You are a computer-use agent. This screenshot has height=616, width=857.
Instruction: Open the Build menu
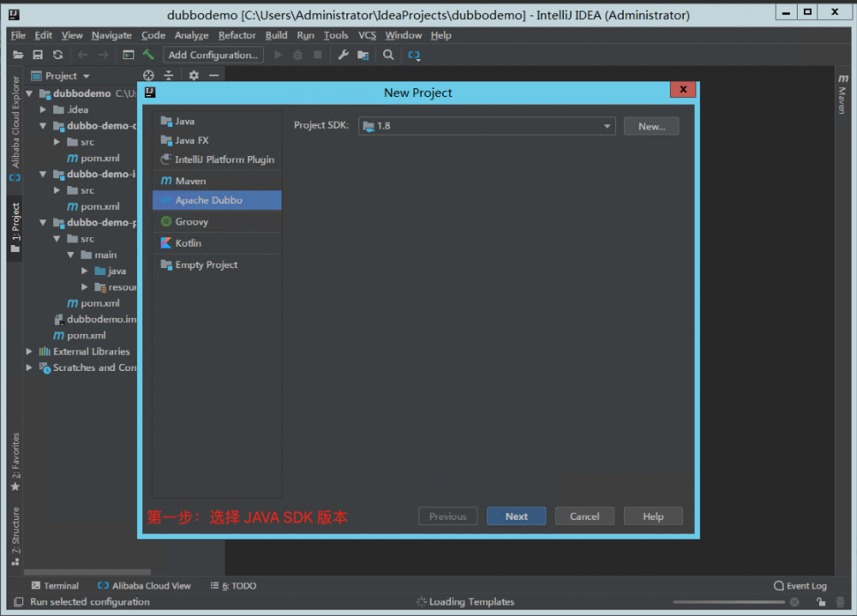coord(276,35)
